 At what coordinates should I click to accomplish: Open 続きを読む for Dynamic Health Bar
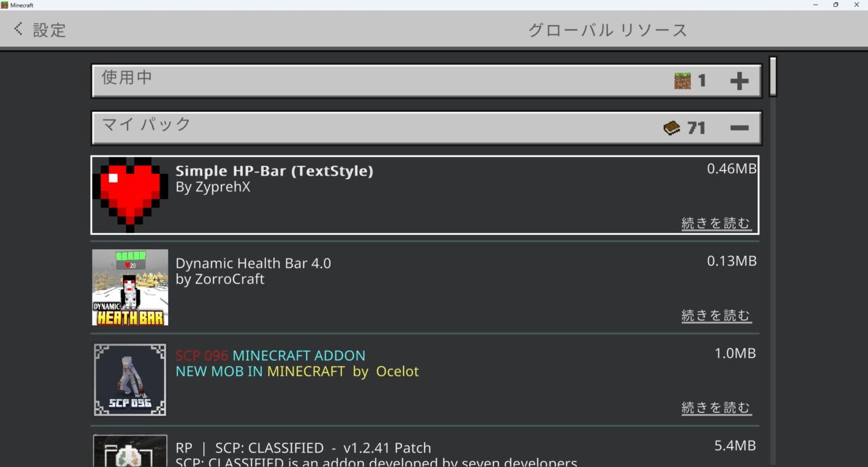[716, 316]
